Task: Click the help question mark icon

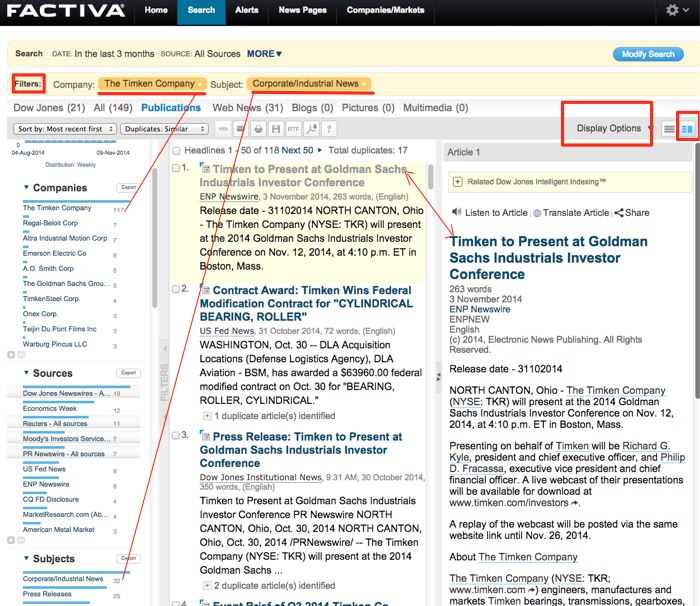Action: point(329,129)
